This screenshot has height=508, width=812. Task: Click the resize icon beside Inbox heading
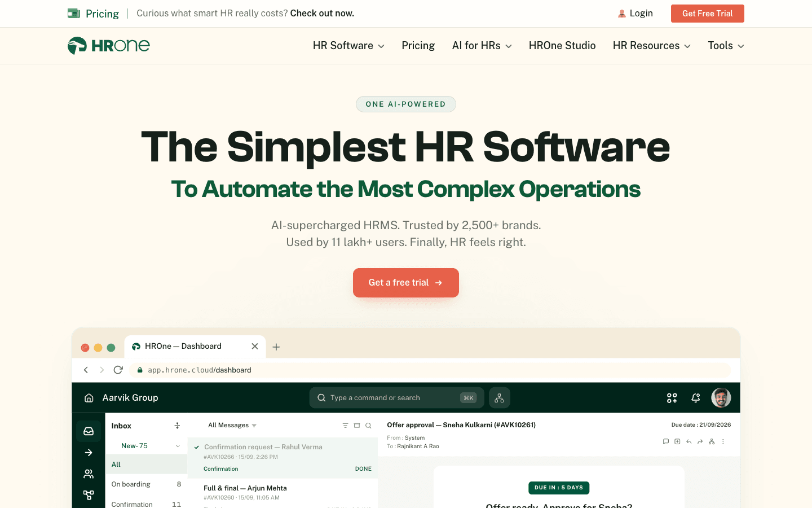coord(177,426)
